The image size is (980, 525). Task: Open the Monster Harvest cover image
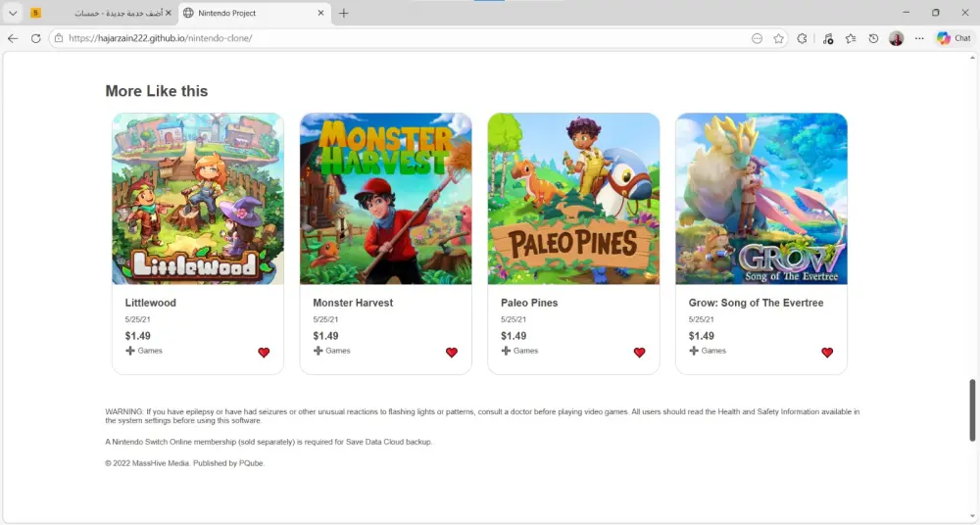tap(385, 199)
